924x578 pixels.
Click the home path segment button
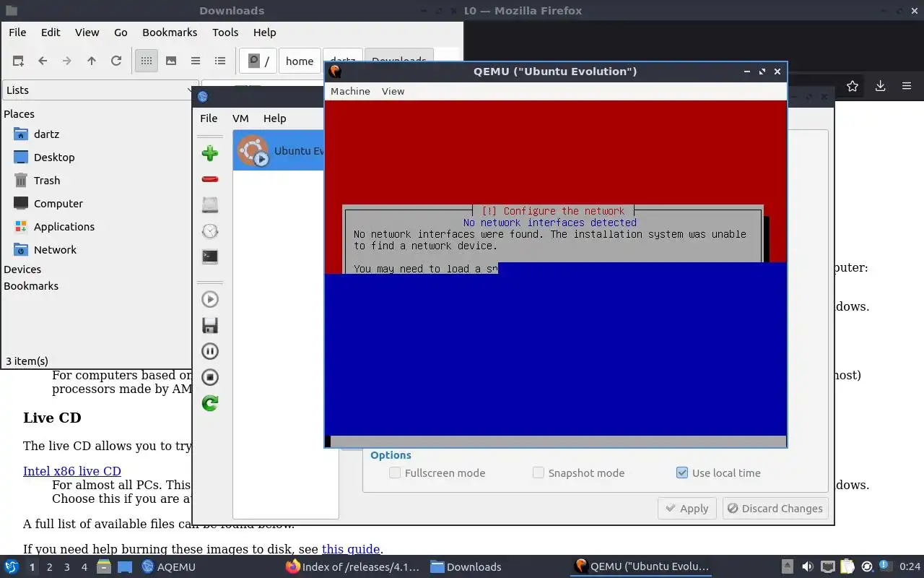[300, 61]
